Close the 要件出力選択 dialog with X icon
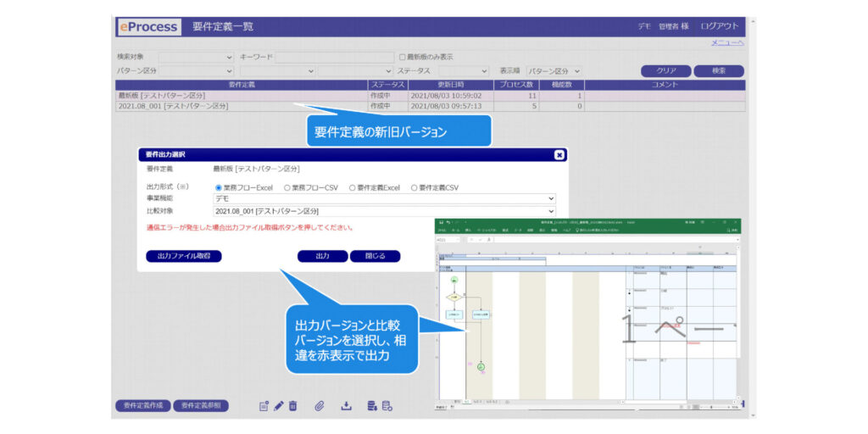This screenshot has height=434, width=868. 559,155
